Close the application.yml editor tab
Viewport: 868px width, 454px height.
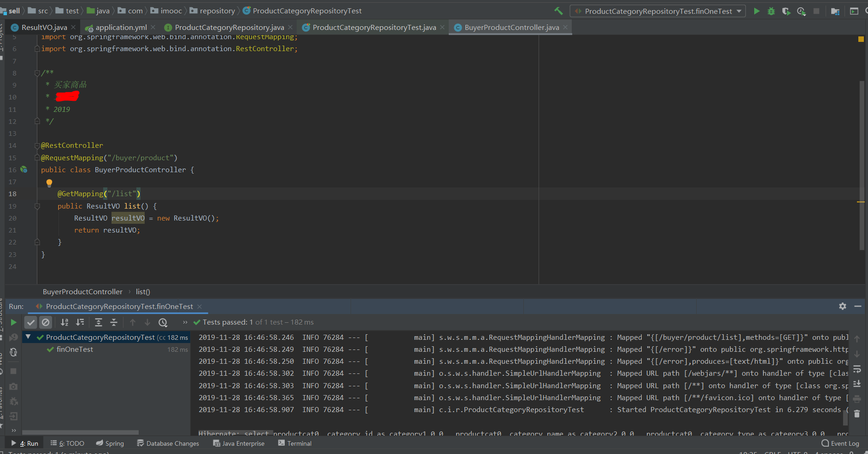pos(153,28)
